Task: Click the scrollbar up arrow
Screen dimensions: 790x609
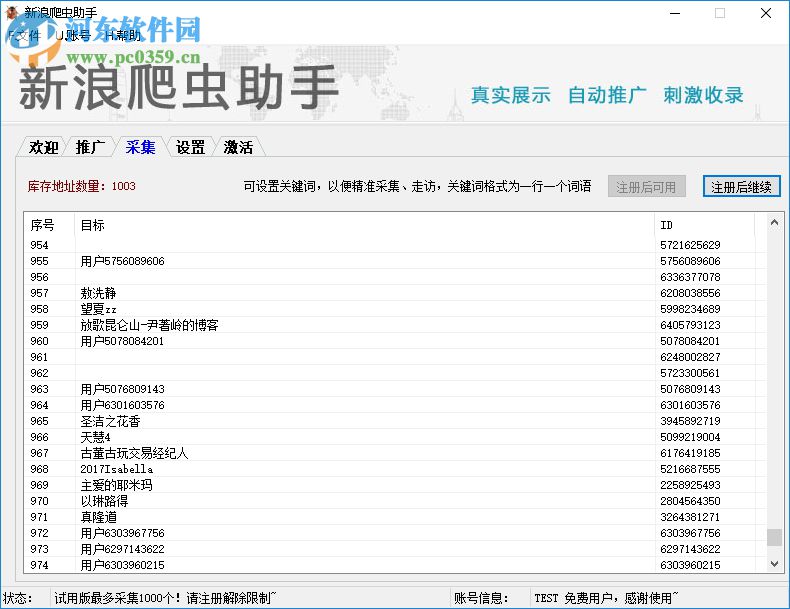Action: [x=774, y=222]
